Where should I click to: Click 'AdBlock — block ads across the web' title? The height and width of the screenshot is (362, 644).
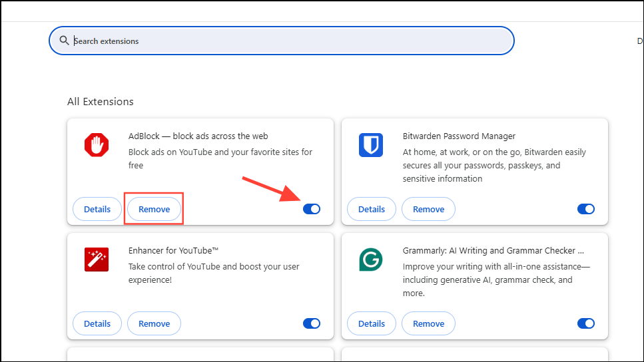tap(198, 136)
